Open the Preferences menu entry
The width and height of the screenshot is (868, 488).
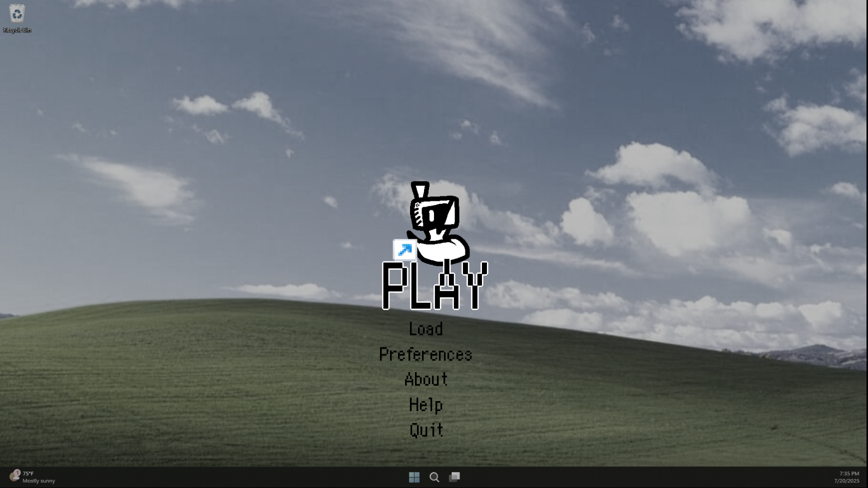coord(426,354)
